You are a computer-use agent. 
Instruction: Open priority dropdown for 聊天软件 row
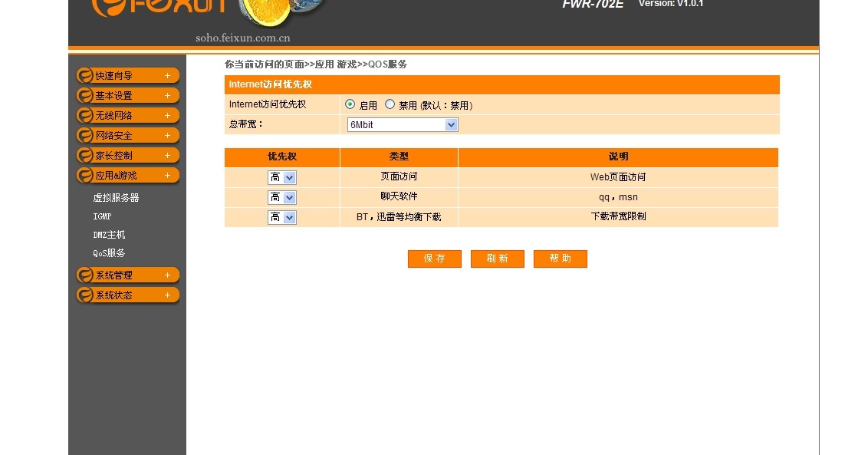click(x=281, y=197)
